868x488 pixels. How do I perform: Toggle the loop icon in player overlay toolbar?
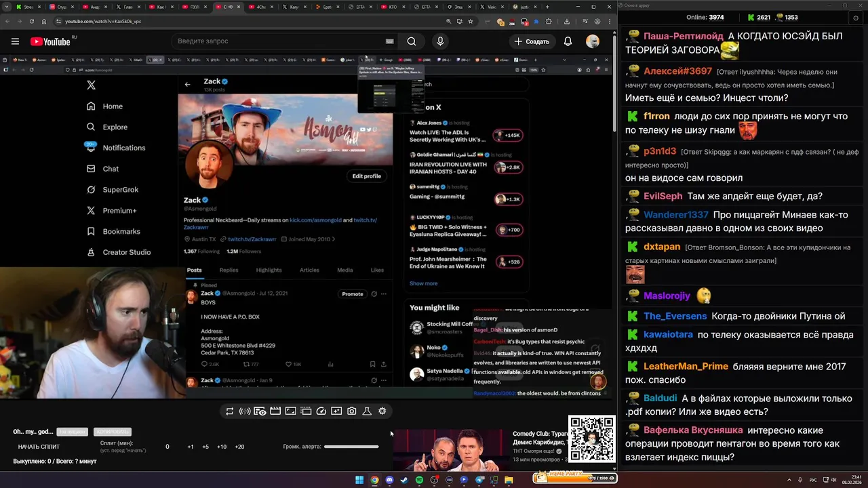[x=230, y=411]
